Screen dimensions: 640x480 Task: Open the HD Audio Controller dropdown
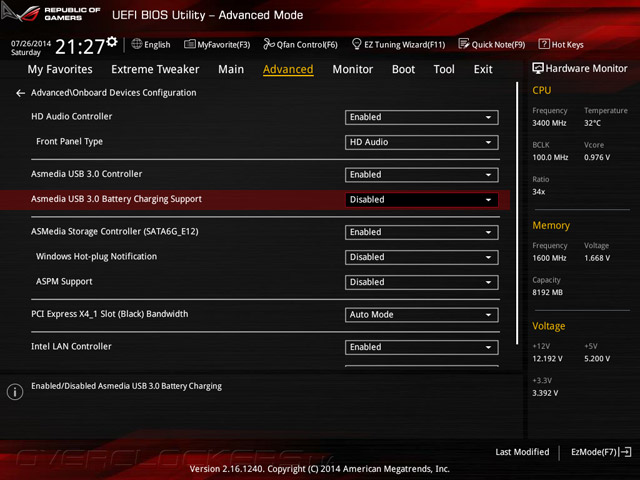point(422,117)
